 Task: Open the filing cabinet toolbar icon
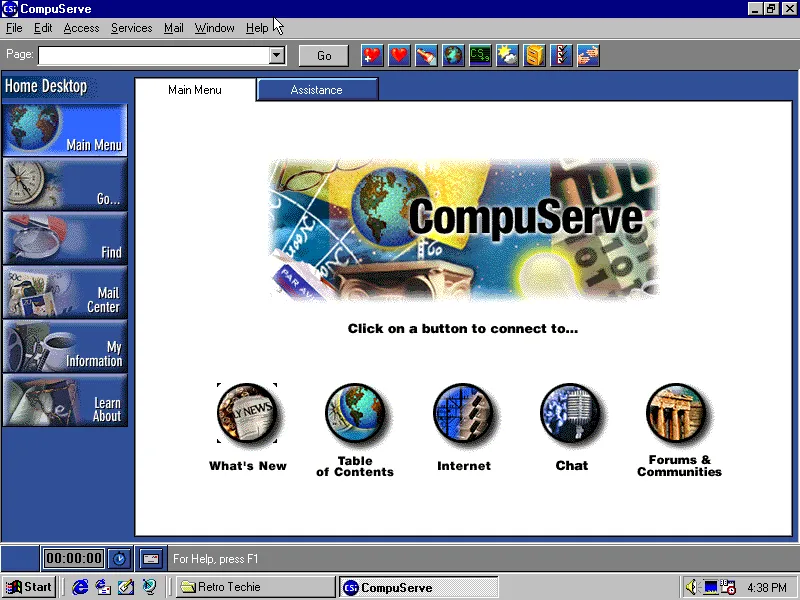point(534,55)
